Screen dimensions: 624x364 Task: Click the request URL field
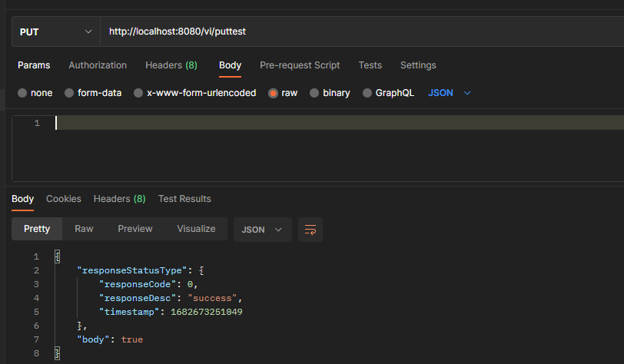click(362, 31)
